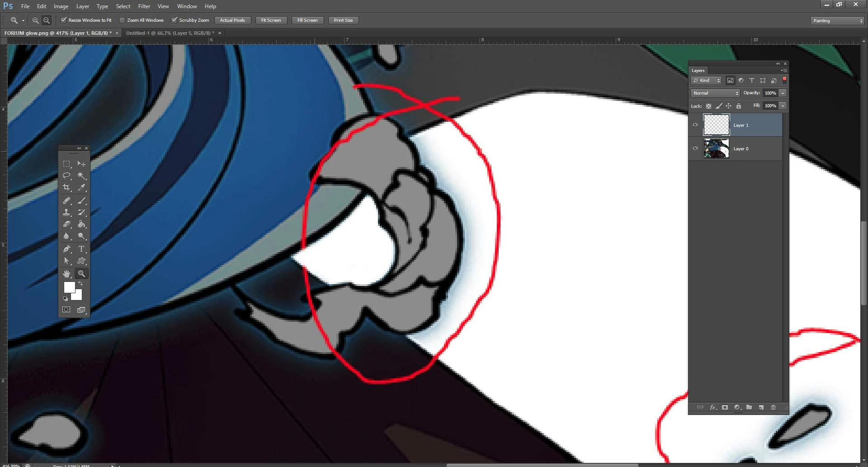The image size is (868, 467).
Task: Add layer style with fx icon
Action: [x=713, y=407]
